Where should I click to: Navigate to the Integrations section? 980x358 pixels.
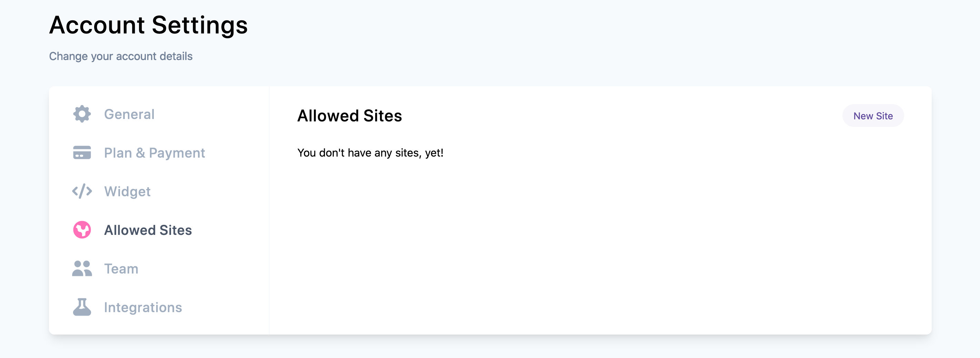coord(143,307)
